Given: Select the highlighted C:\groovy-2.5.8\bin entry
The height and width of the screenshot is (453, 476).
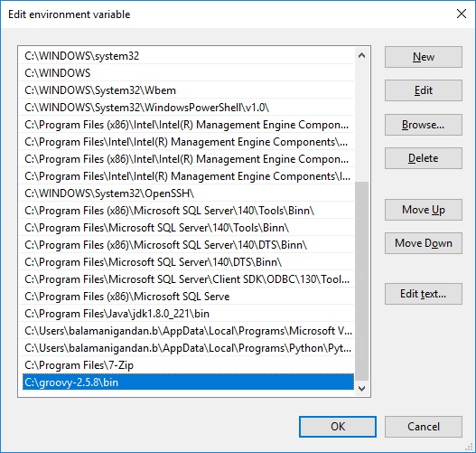Looking at the screenshot, I should point(188,382).
